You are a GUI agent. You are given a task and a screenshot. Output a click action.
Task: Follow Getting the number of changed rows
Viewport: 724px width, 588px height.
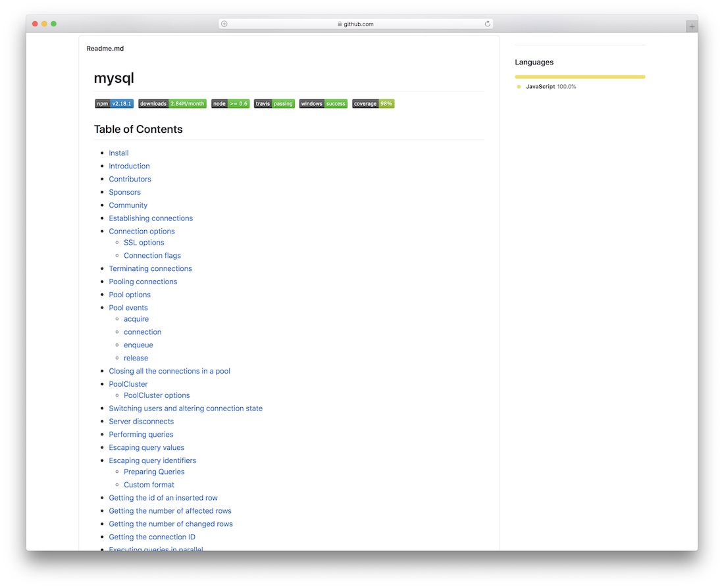[171, 524]
